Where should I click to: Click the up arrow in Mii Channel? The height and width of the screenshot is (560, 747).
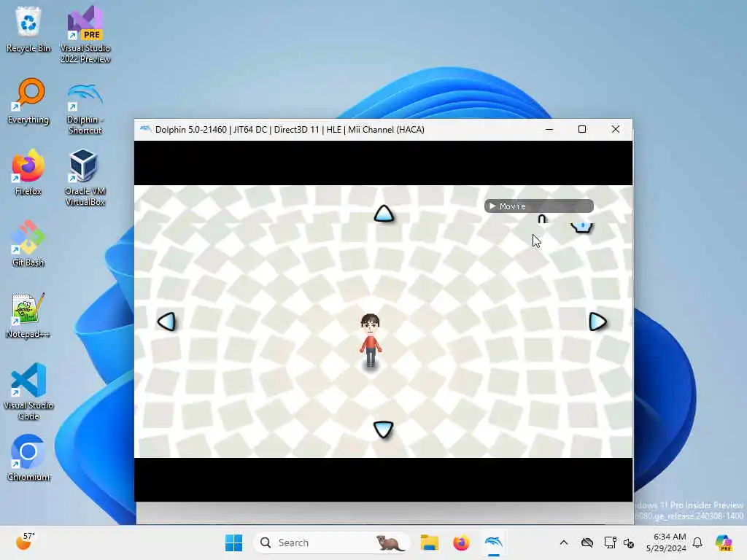click(384, 214)
